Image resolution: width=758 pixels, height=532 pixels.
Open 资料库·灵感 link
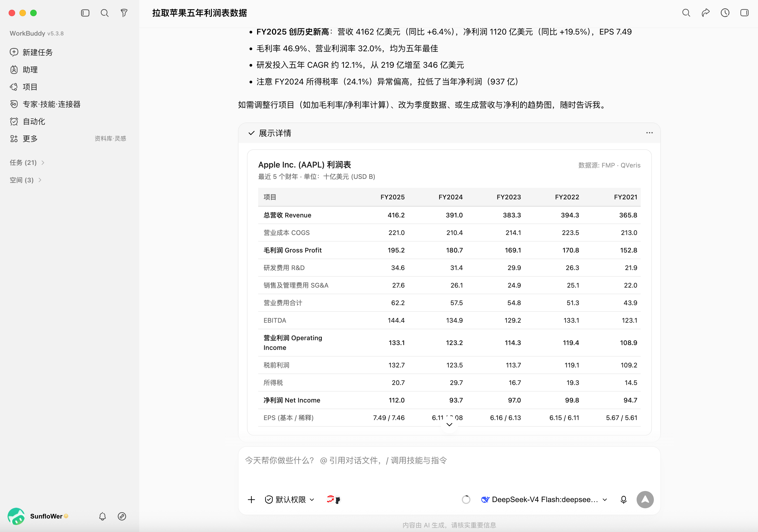[110, 139]
